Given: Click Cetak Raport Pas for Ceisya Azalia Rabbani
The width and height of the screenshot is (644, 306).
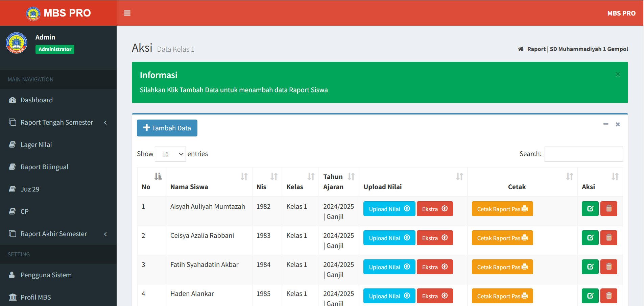Looking at the screenshot, I should click(x=502, y=238).
